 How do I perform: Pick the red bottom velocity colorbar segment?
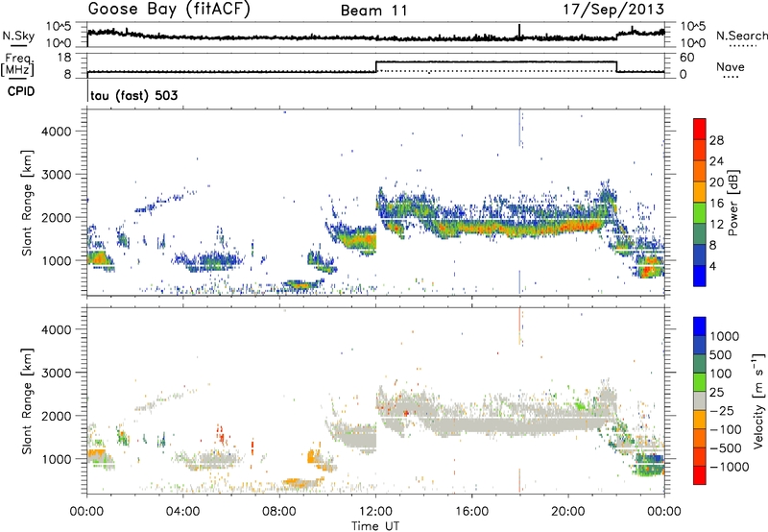700,475
